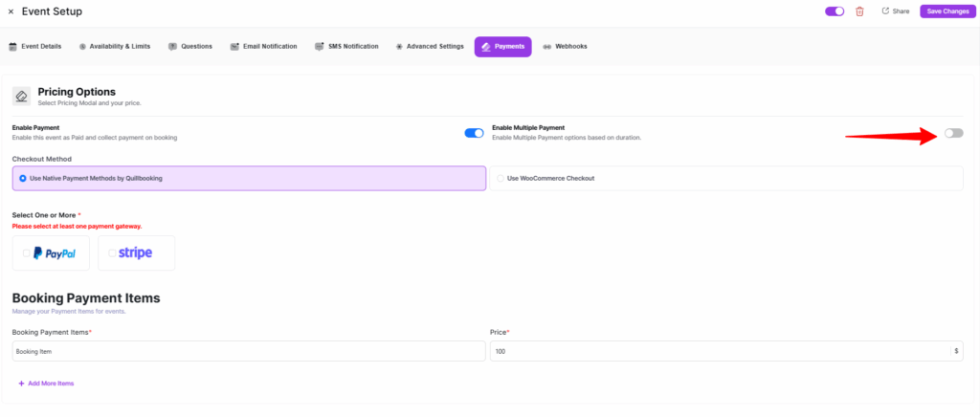
Task: Close Event Setup with the X icon
Action: click(11, 11)
